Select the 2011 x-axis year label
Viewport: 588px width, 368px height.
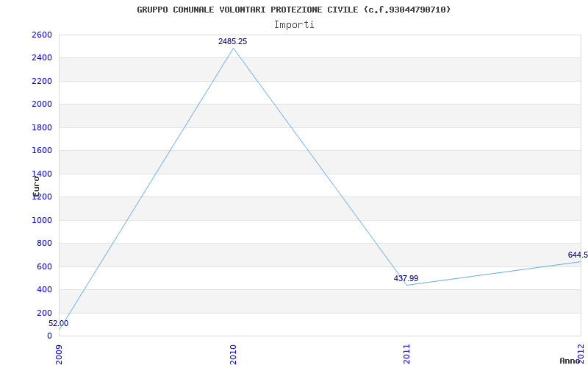(x=406, y=353)
